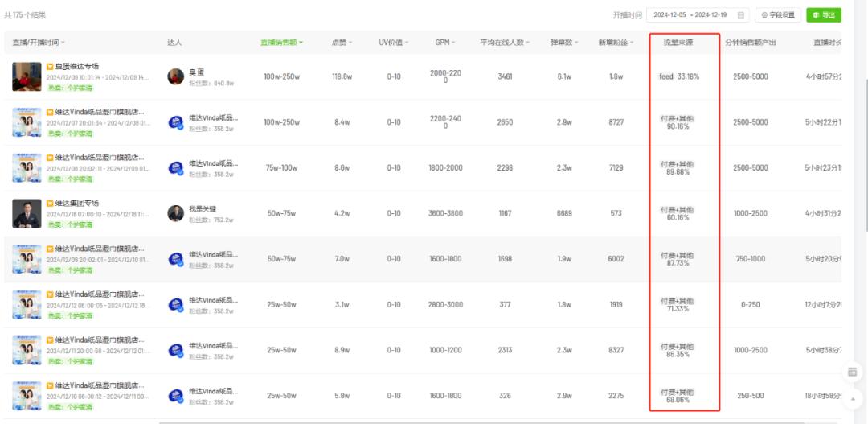This screenshot has width=868, height=424.
Task: Click the 字段设置 gear icon
Action: 764,15
